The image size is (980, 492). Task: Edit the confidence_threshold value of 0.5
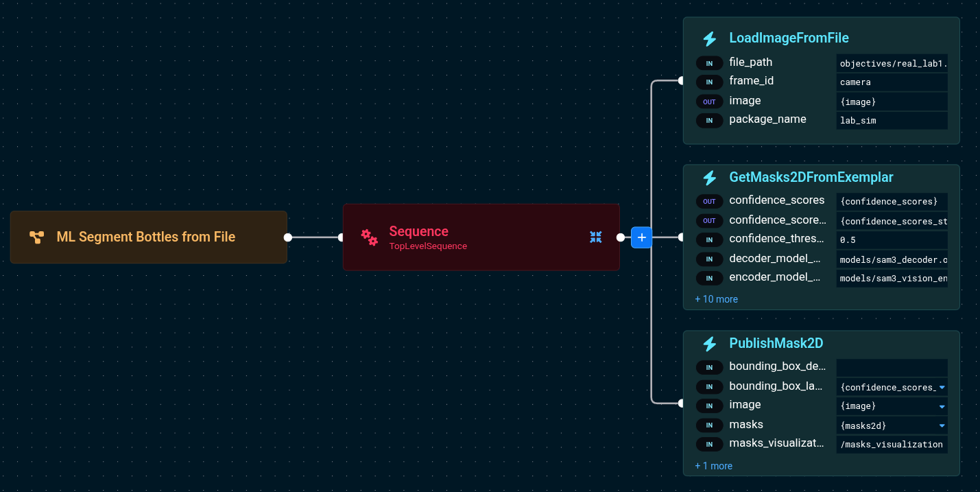[x=892, y=239]
